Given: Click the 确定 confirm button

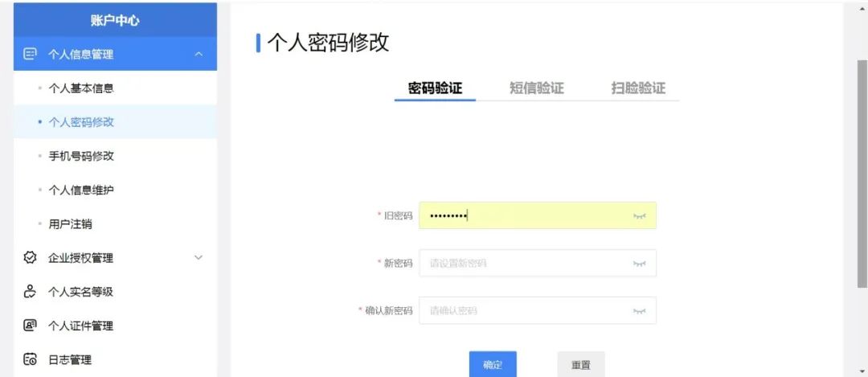Looking at the screenshot, I should tap(493, 364).
